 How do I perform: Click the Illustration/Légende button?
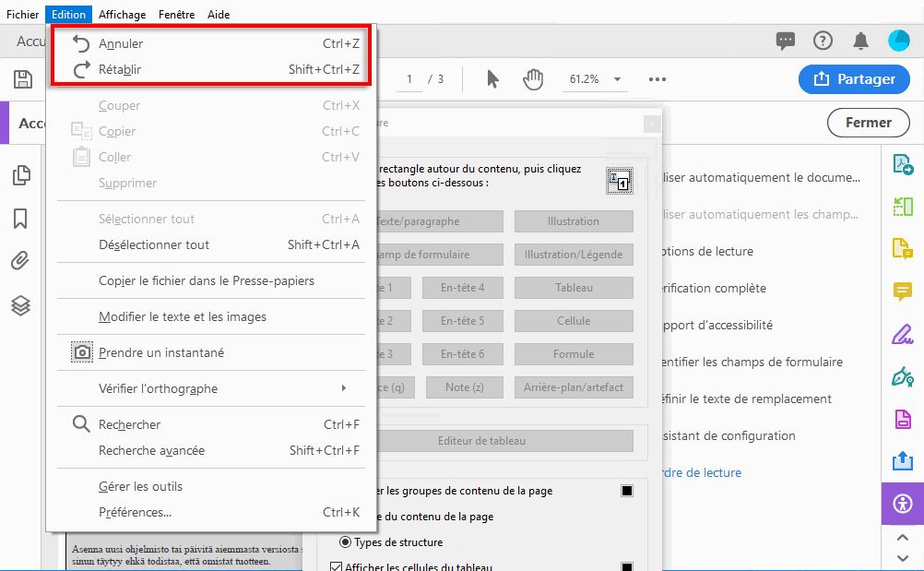point(574,255)
